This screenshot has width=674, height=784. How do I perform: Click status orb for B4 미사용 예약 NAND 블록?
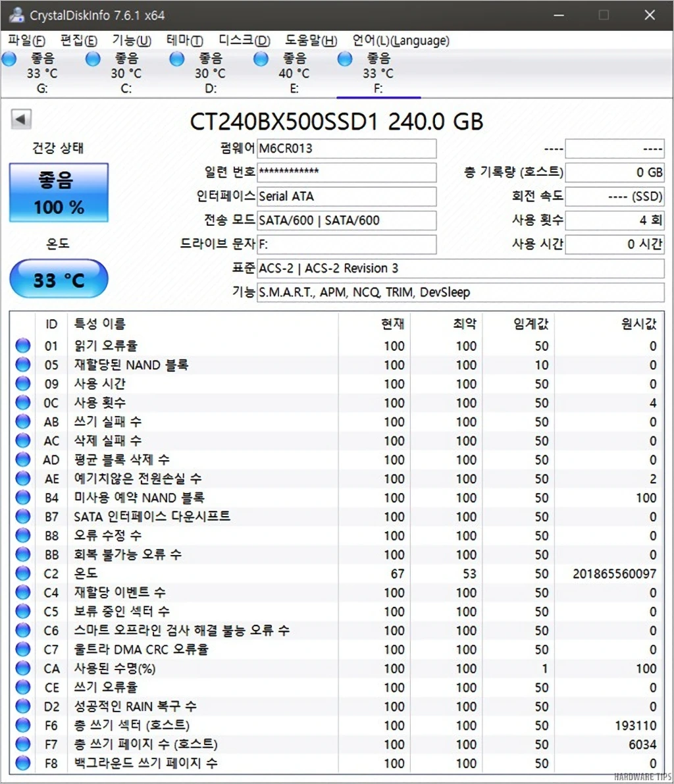pos(22,498)
